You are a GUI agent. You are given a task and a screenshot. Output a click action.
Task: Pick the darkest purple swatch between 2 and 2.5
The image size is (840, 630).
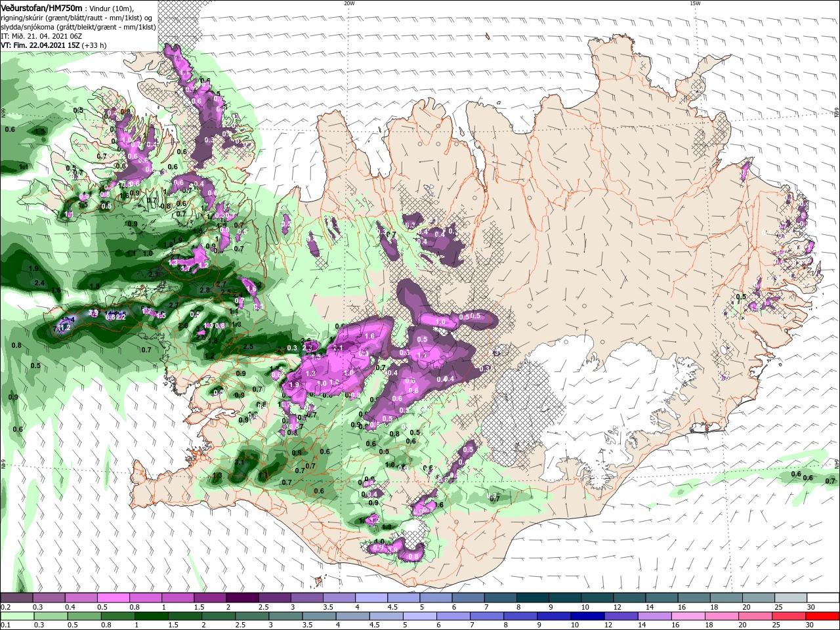[x=242, y=597]
